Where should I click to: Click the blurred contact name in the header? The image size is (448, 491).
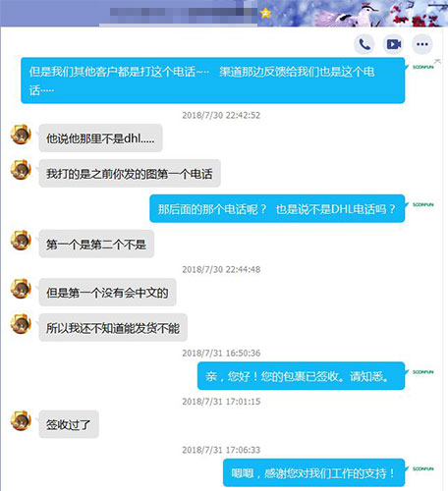[184, 13]
